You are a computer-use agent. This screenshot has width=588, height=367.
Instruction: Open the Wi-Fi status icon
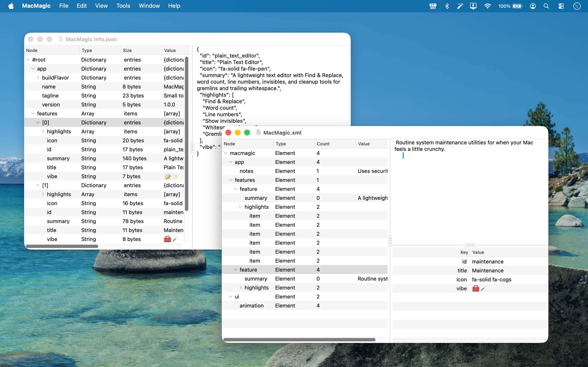[487, 6]
